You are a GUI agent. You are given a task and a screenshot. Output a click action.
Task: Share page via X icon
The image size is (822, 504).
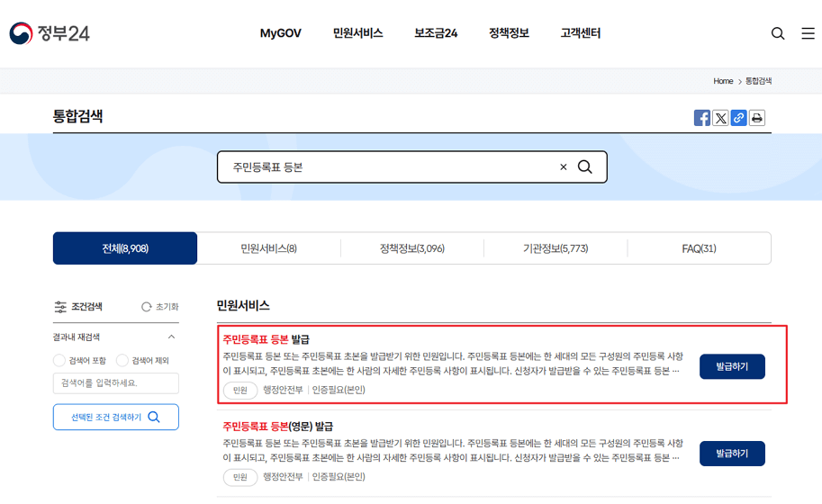720,118
